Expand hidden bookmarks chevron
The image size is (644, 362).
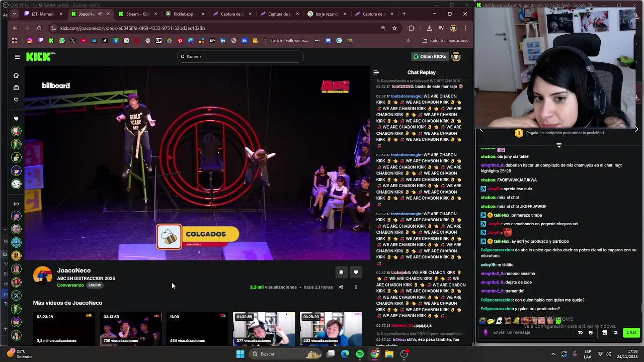pyautogui.click(x=408, y=41)
